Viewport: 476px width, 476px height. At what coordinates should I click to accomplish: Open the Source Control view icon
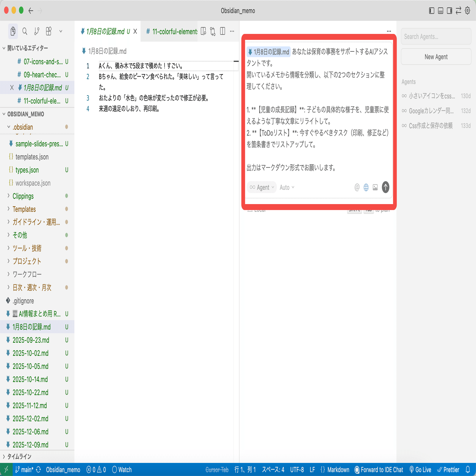tap(37, 31)
